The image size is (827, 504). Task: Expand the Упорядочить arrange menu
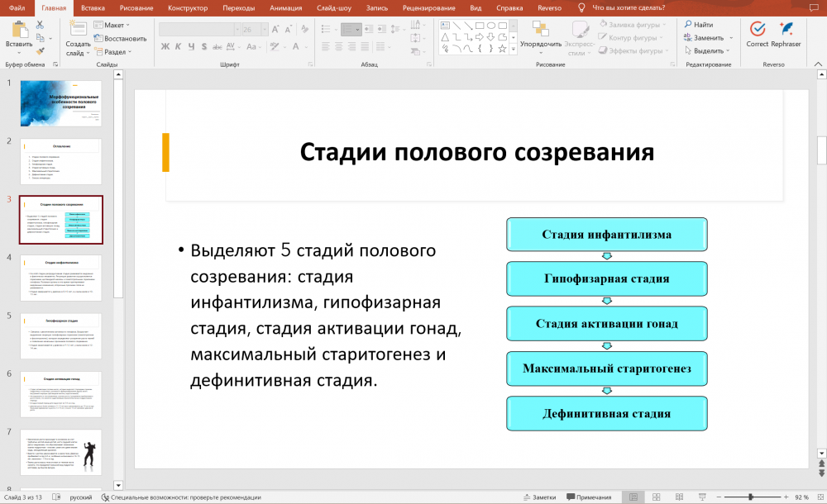coord(541,44)
